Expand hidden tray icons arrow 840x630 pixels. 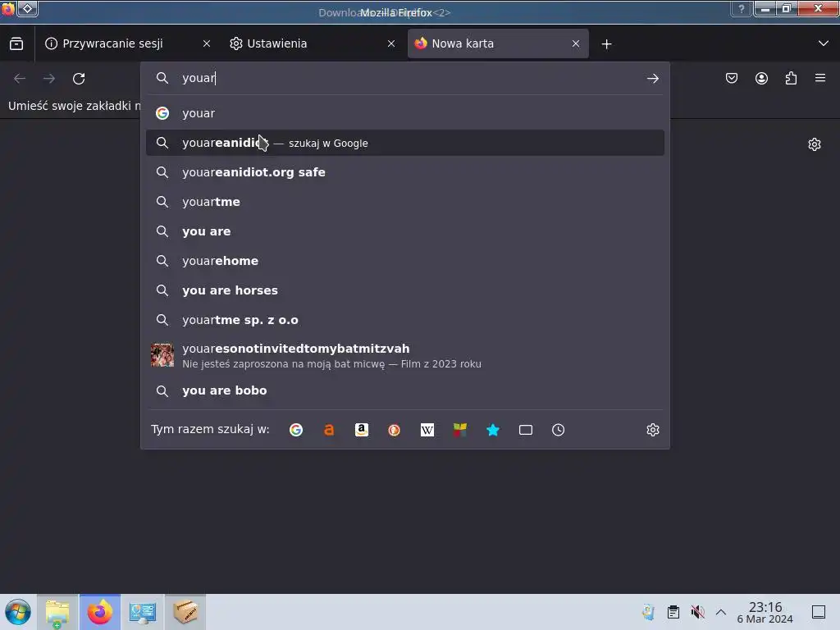pyautogui.click(x=721, y=612)
